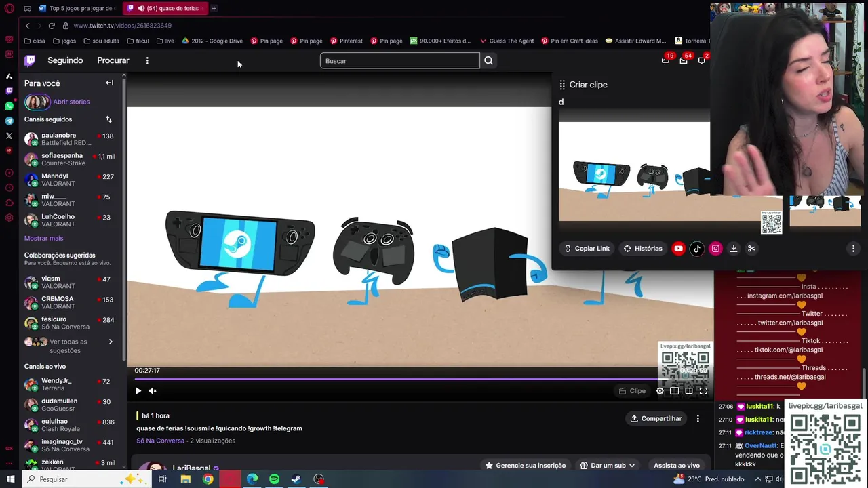
Task: Open clip panel more options menu
Action: (x=853, y=249)
